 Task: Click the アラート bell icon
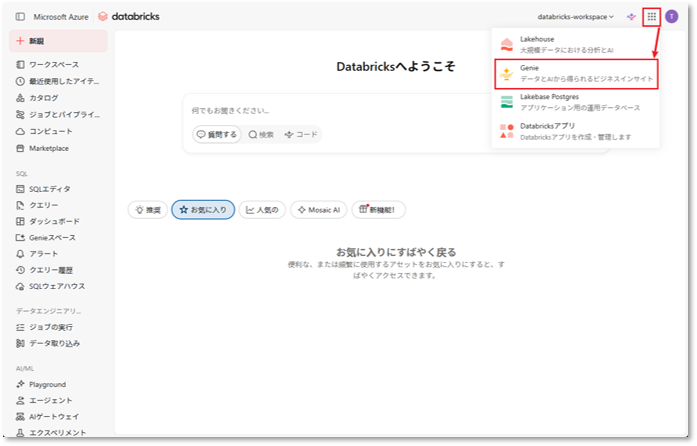click(x=20, y=253)
